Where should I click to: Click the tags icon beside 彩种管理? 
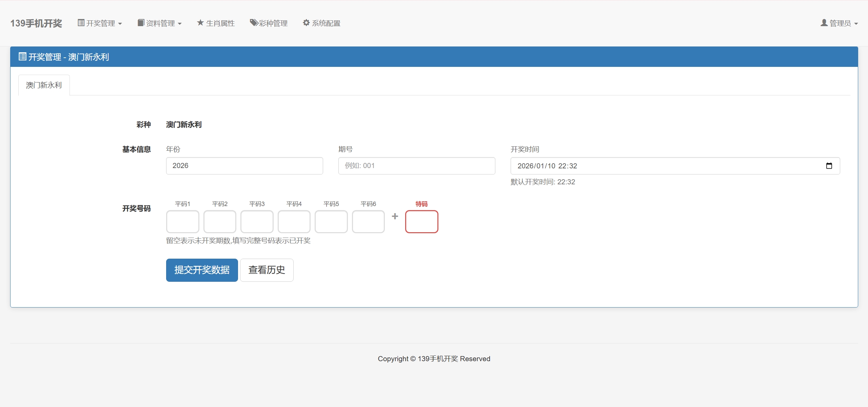254,23
